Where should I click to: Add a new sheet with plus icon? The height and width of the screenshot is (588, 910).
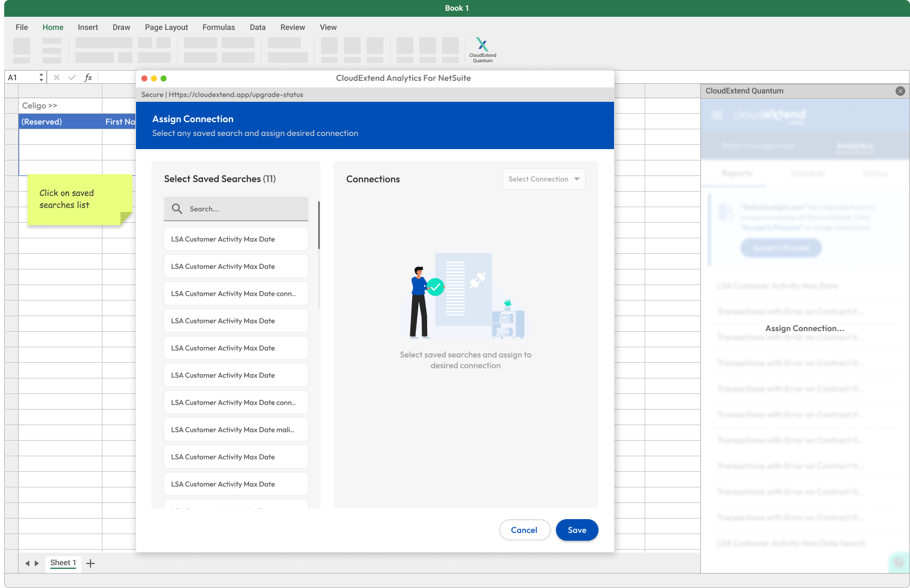coord(90,563)
